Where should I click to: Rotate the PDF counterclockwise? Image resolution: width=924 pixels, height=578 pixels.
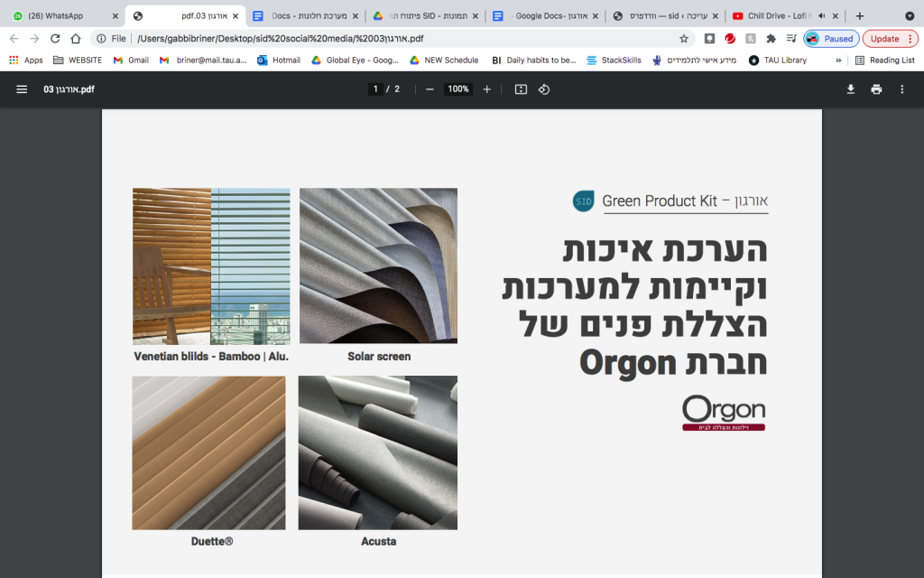click(x=544, y=89)
